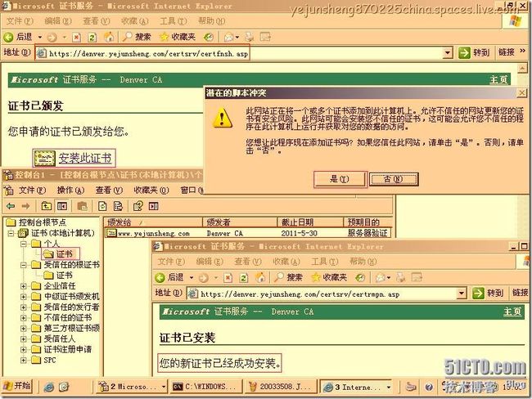532x399 pixels.
Task: Click the 开始 Start button
Action: [17, 386]
